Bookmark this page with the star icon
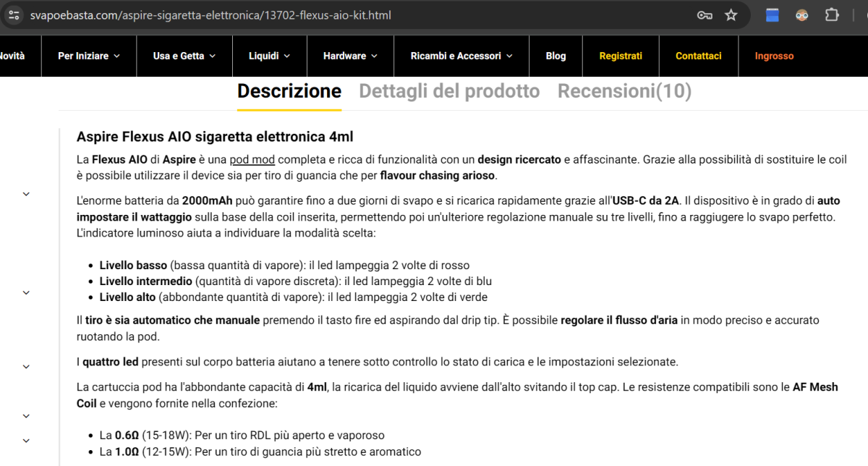 [x=731, y=14]
